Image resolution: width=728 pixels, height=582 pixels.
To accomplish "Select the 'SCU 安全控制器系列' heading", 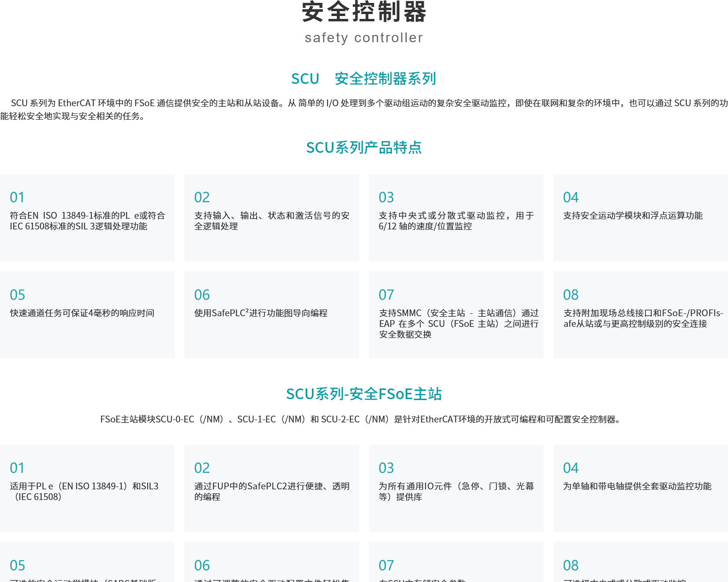I will 364,79.
